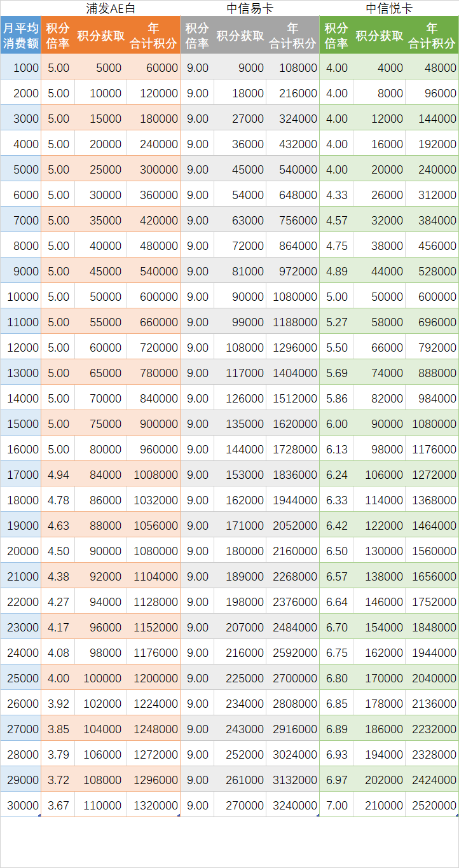Select 年合计积分 header under 中信悦卡

[x=432, y=36]
